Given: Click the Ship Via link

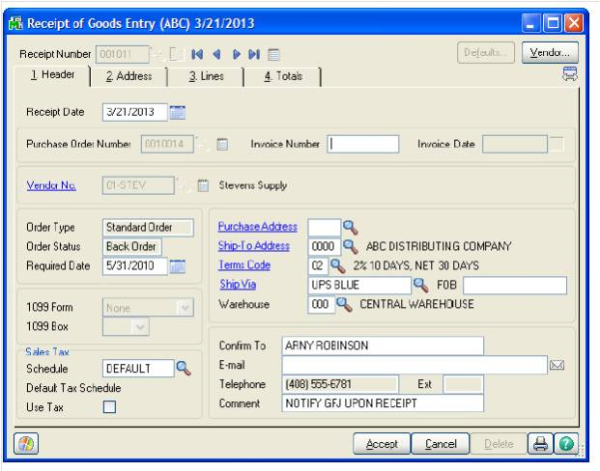Looking at the screenshot, I should point(237,285).
